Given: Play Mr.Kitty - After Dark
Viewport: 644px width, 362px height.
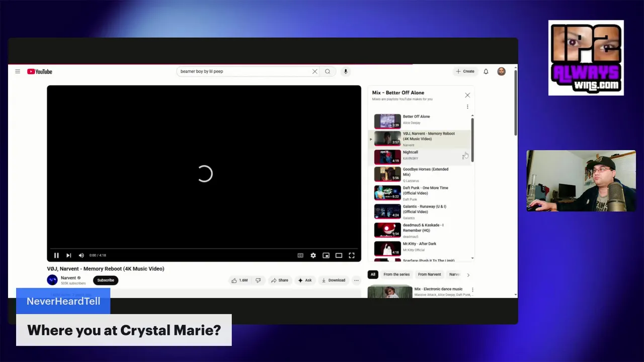Looking at the screenshot, I should 420,248.
